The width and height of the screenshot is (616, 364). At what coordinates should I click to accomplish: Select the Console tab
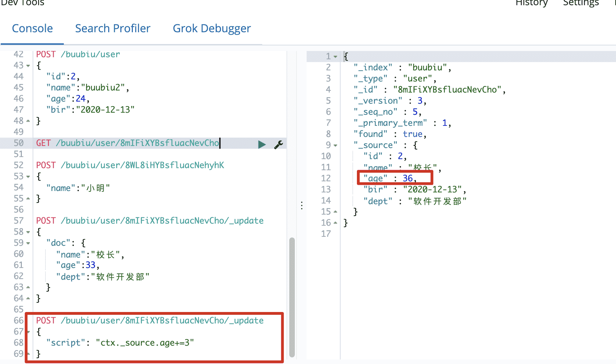(32, 28)
